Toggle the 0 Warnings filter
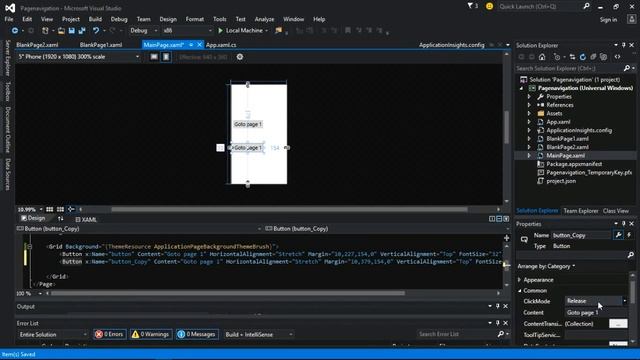Screen dimensions: 640x360 [151, 334]
